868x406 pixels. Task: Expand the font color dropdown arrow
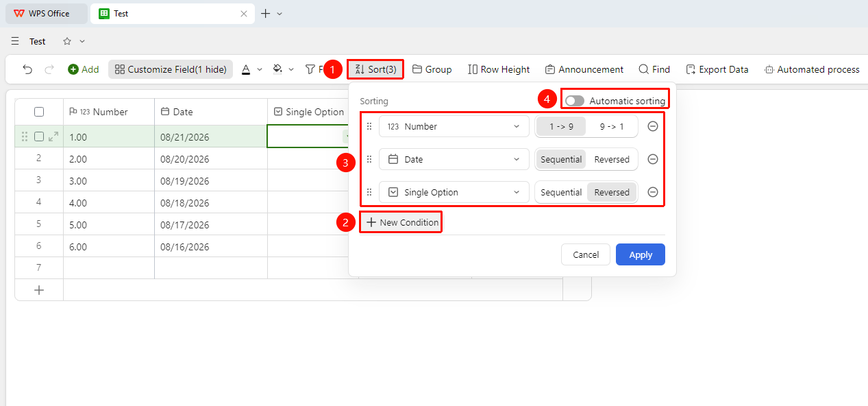point(260,69)
